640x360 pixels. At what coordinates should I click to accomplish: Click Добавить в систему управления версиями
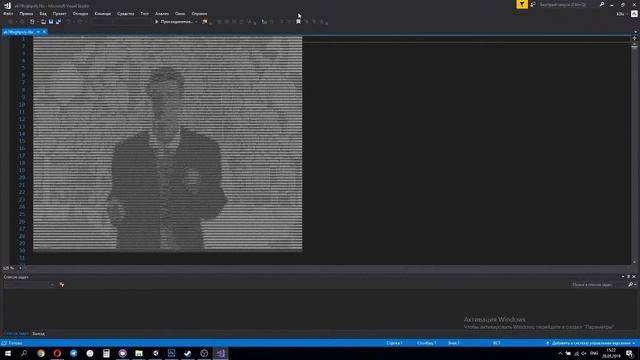click(591, 343)
